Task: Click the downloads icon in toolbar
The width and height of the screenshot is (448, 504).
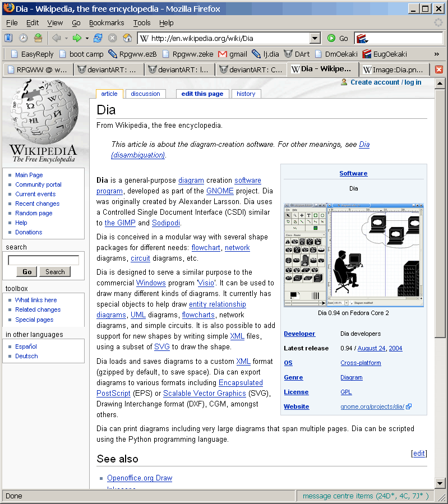Action: [x=38, y=38]
